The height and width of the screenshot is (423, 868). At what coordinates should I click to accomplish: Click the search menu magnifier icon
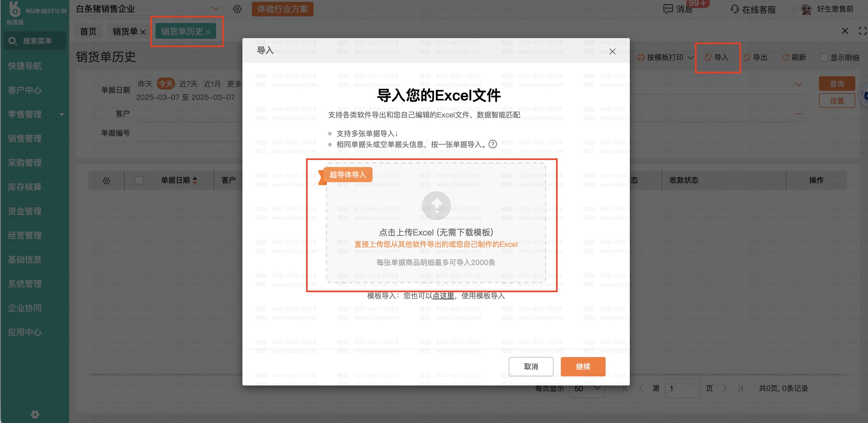(x=12, y=41)
